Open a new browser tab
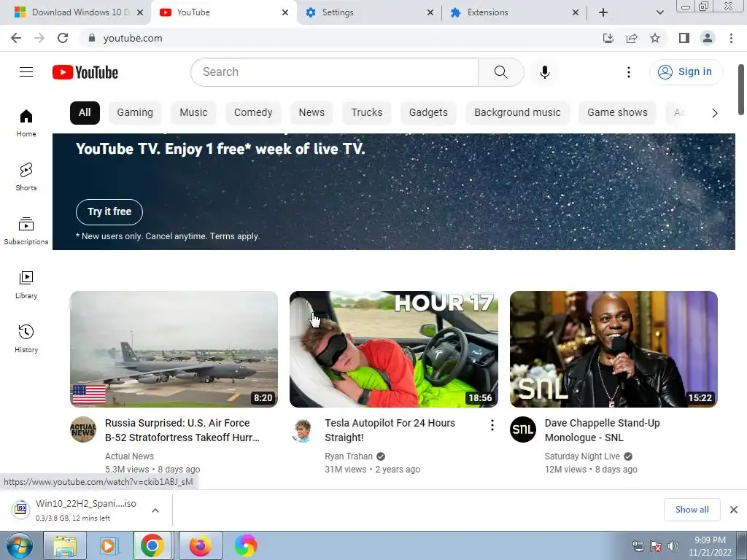The height and width of the screenshot is (560, 747). click(603, 12)
